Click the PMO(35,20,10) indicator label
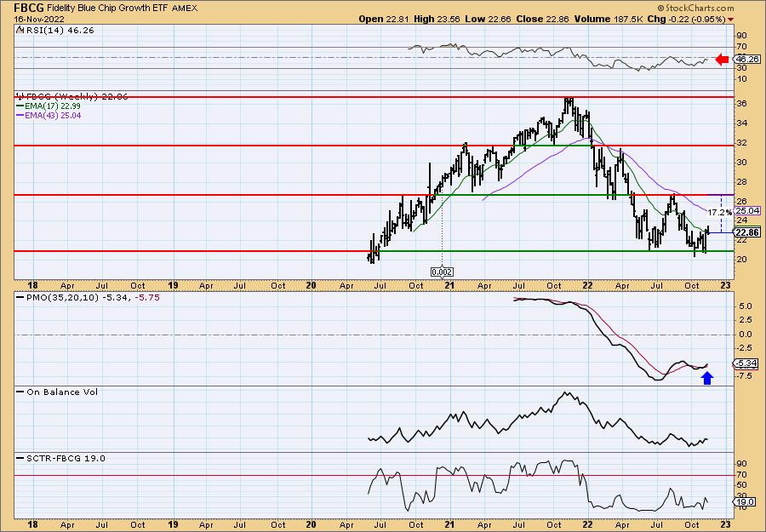The image size is (766, 532). [88, 298]
